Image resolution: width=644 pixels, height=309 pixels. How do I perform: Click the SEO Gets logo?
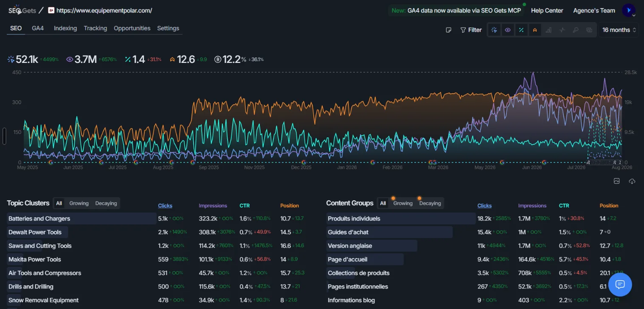coord(22,10)
